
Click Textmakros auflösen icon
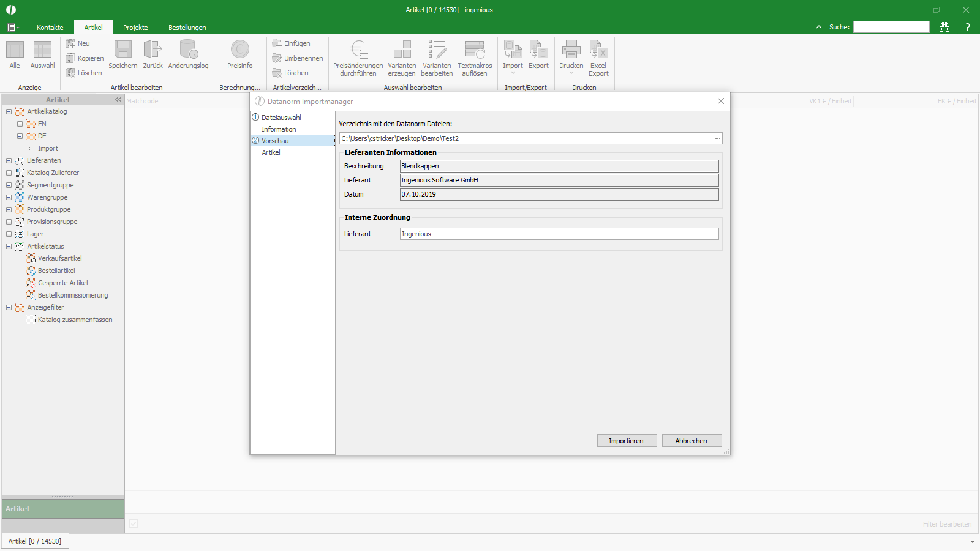pyautogui.click(x=475, y=50)
